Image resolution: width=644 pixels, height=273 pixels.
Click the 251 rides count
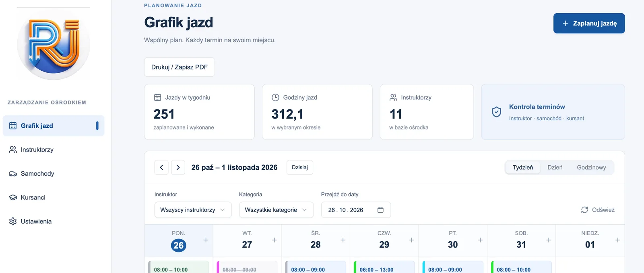pyautogui.click(x=164, y=114)
